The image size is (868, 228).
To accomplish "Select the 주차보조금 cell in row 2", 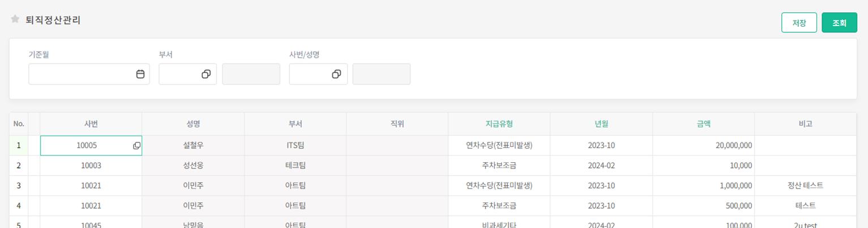I will (499, 166).
